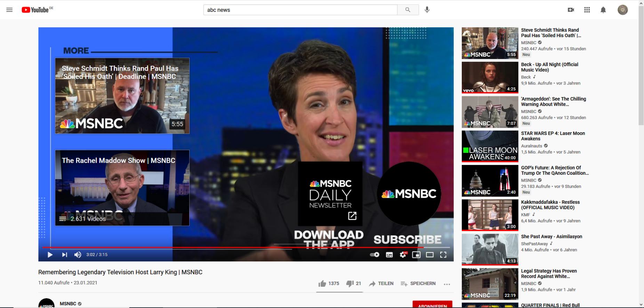Save video with SPEICHERN

click(x=418, y=284)
